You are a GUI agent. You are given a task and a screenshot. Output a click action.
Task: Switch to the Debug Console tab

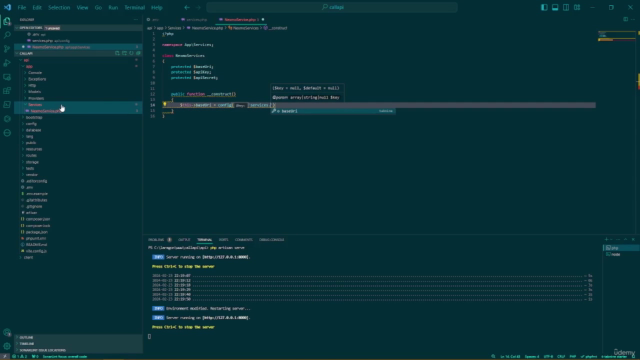[x=271, y=240]
